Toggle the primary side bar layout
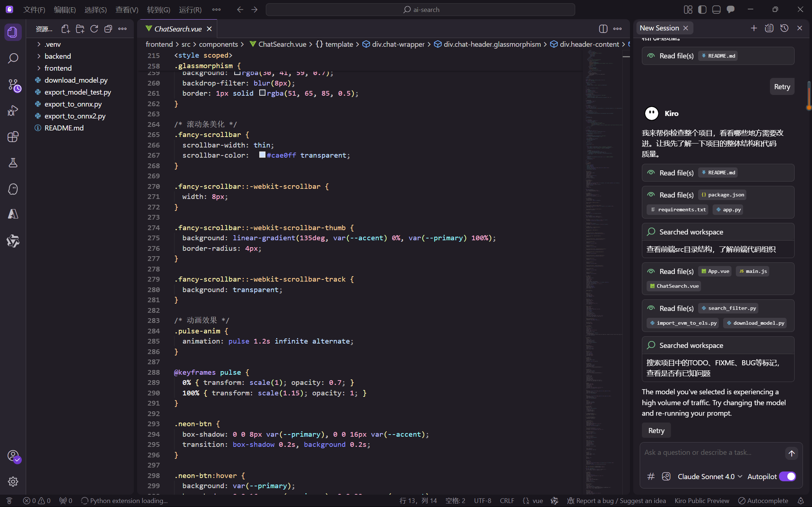The image size is (812, 507). pos(702,10)
